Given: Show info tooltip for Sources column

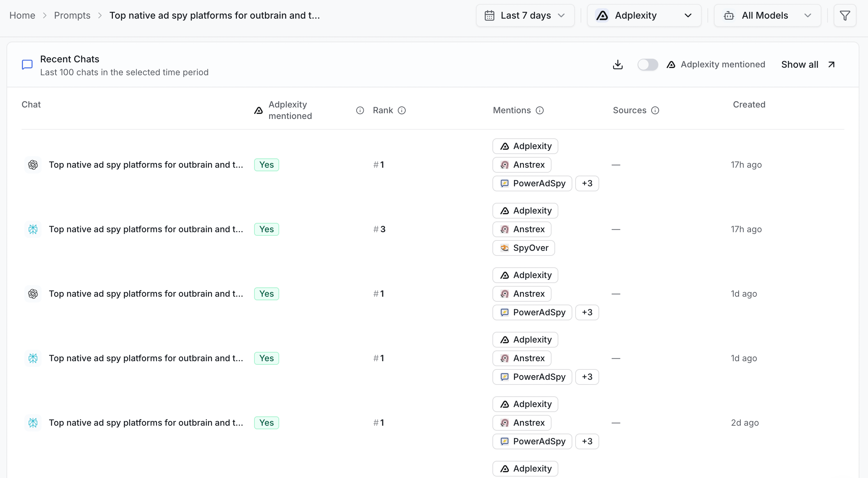Looking at the screenshot, I should tap(655, 110).
